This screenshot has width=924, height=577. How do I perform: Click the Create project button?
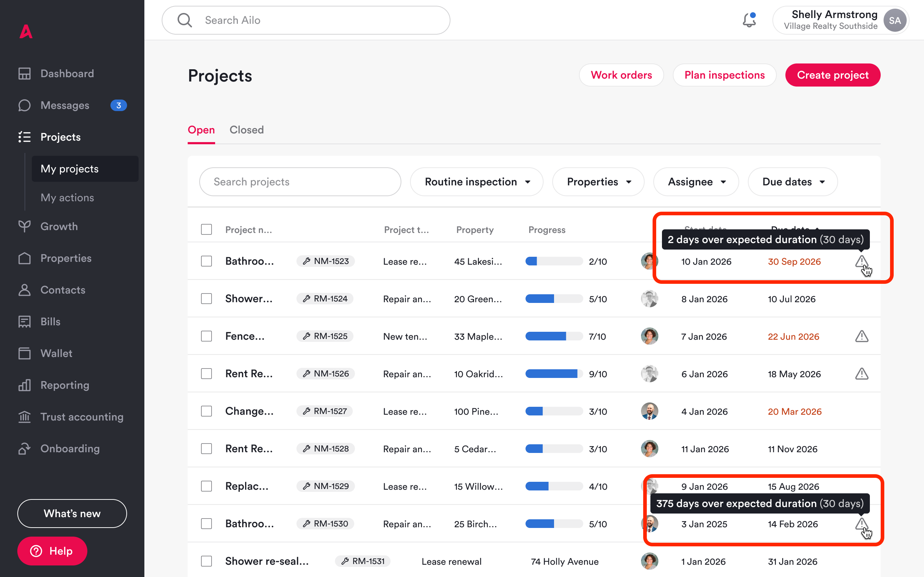(x=832, y=75)
